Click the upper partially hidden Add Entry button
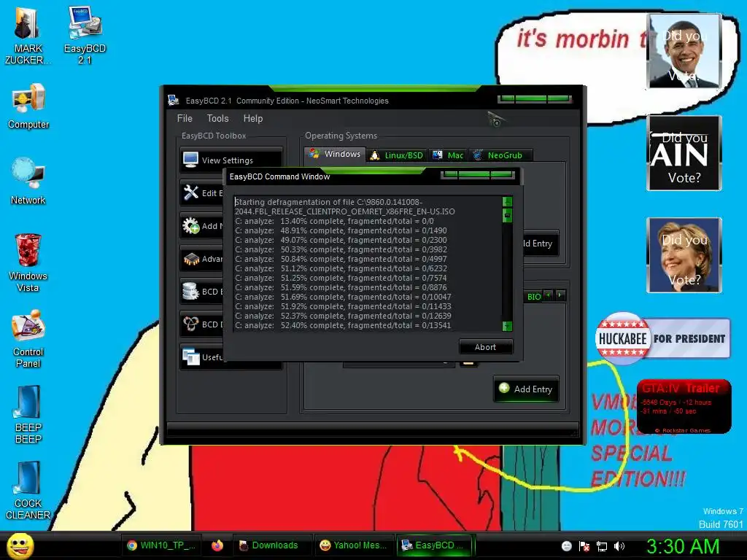This screenshot has width=747, height=560. [541, 244]
